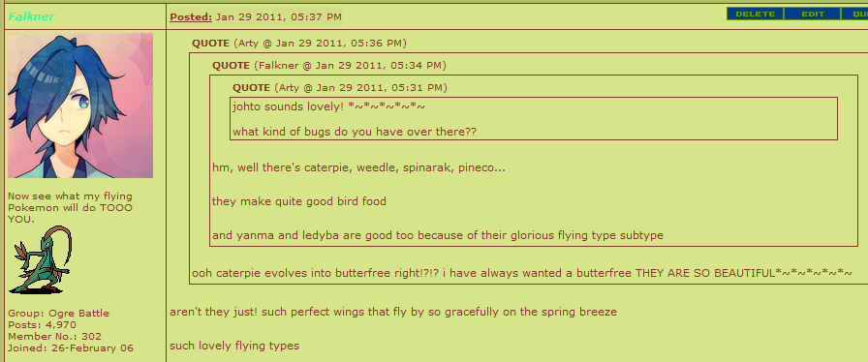This screenshot has width=868, height=362.
Task: Click the quote header from Falkner at 05:34 PM
Action: click(329, 66)
